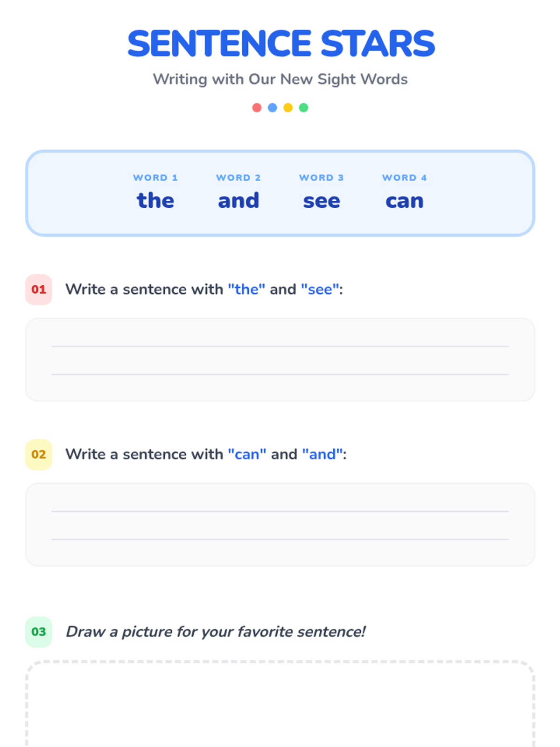
Task: Click the yellow 02 number badge
Action: 39,454
